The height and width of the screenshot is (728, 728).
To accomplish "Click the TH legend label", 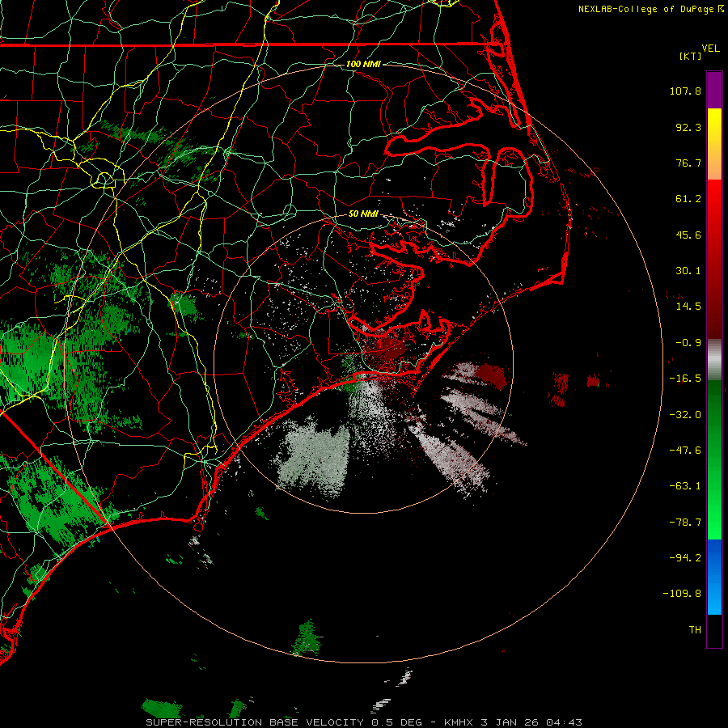I will [695, 630].
